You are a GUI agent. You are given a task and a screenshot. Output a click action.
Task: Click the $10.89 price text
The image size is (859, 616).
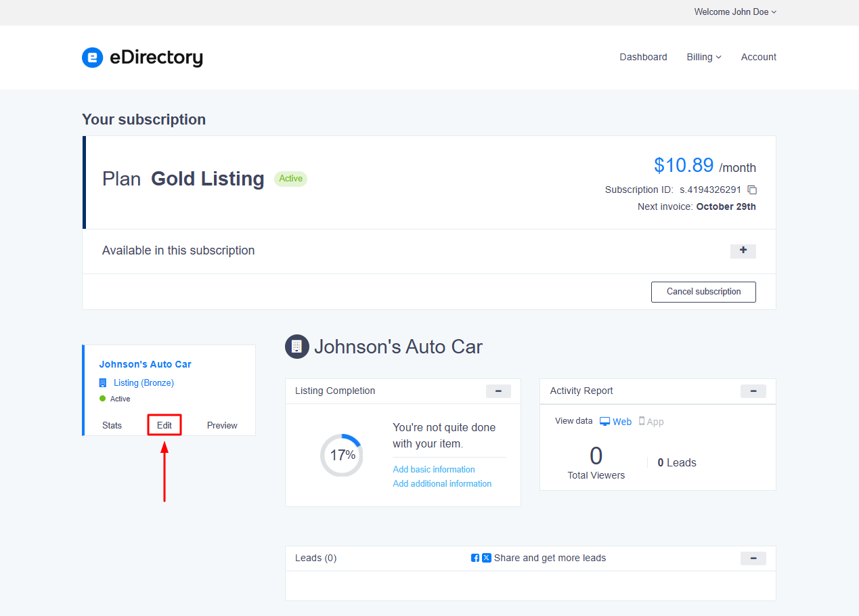click(x=684, y=165)
